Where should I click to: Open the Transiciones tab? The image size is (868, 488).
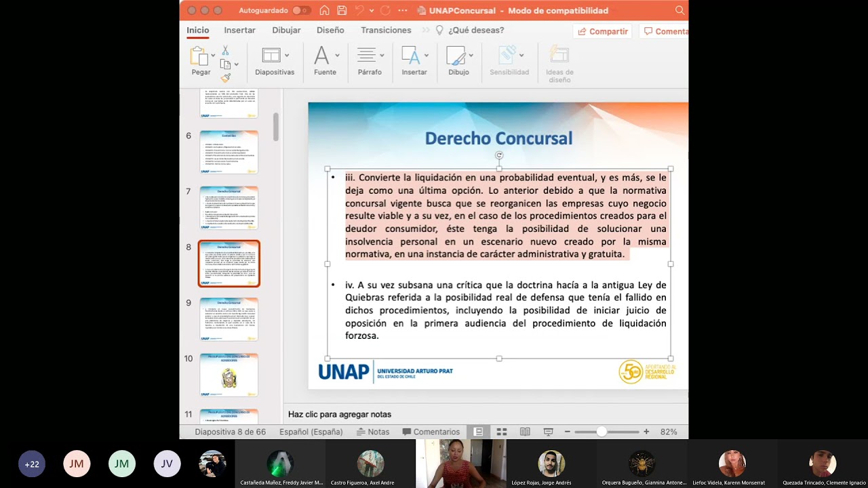[386, 30]
